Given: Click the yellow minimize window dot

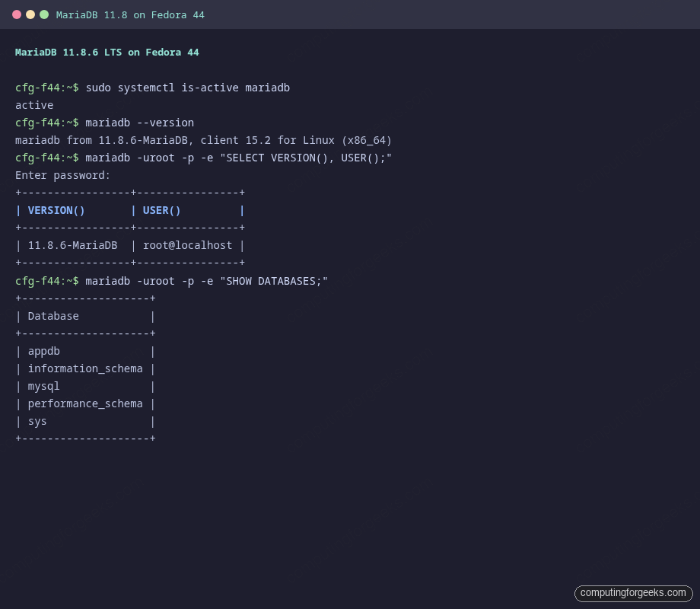Looking at the screenshot, I should (30, 14).
